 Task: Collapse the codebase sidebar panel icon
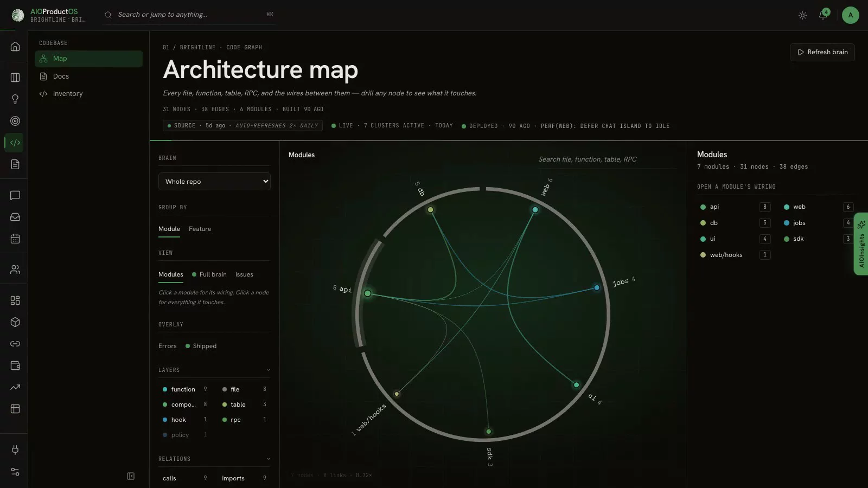131,476
